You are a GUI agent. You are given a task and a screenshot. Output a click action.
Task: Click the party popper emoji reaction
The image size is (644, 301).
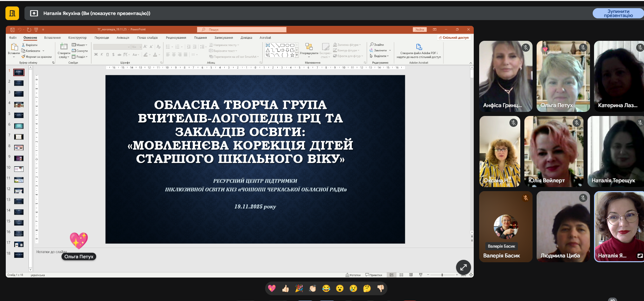299,289
